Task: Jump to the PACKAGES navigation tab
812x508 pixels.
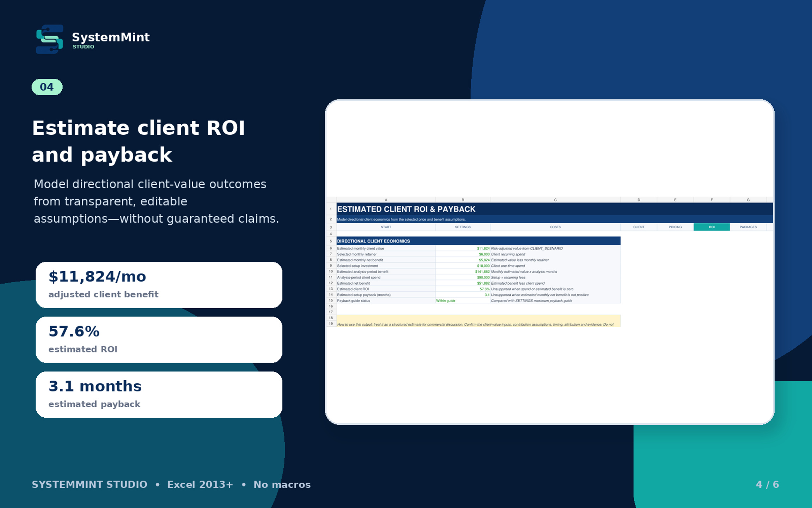Action: pos(748,227)
